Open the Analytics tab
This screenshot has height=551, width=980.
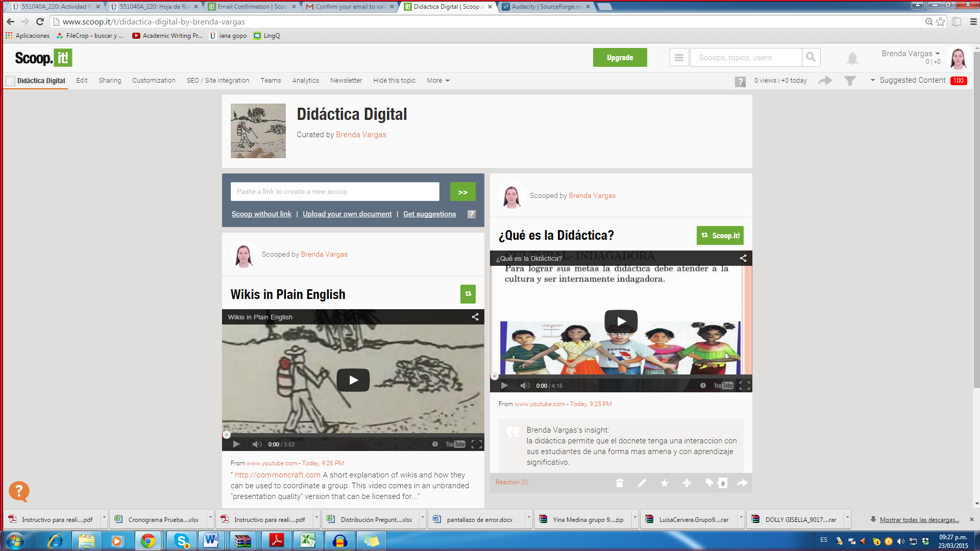point(305,81)
